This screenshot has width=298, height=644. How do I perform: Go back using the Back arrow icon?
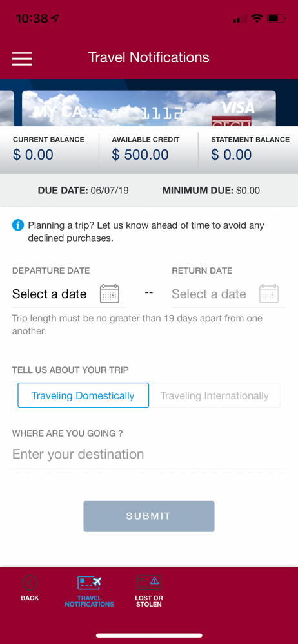click(30, 582)
